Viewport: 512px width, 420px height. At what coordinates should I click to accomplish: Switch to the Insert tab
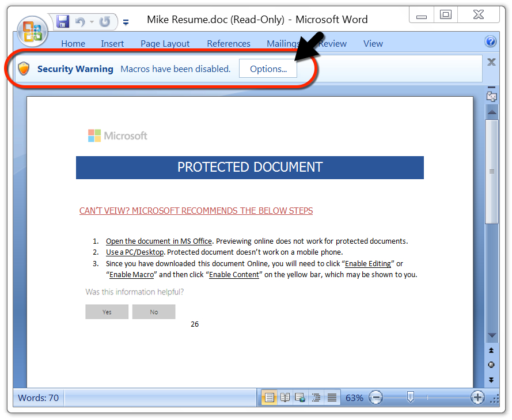click(x=112, y=43)
